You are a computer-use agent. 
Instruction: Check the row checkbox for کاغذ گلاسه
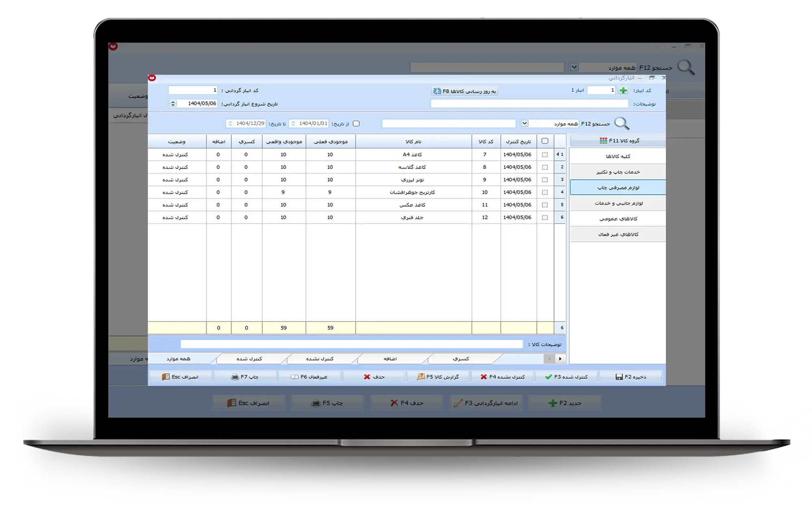[545, 167]
